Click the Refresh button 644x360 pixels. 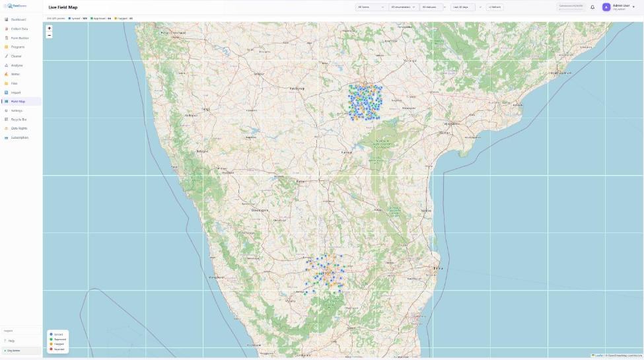pyautogui.click(x=495, y=7)
